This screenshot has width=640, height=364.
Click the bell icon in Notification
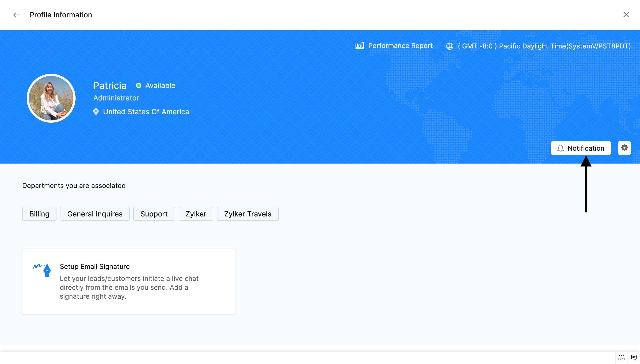(560, 148)
